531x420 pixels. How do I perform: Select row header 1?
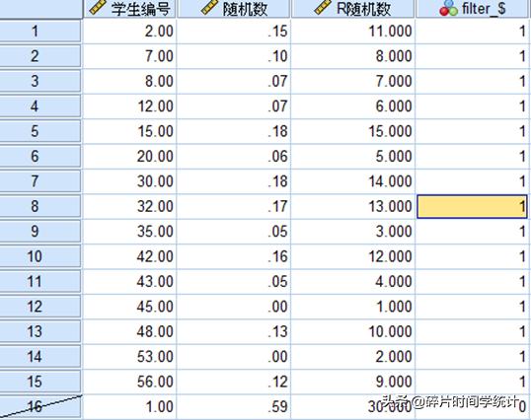[40, 32]
